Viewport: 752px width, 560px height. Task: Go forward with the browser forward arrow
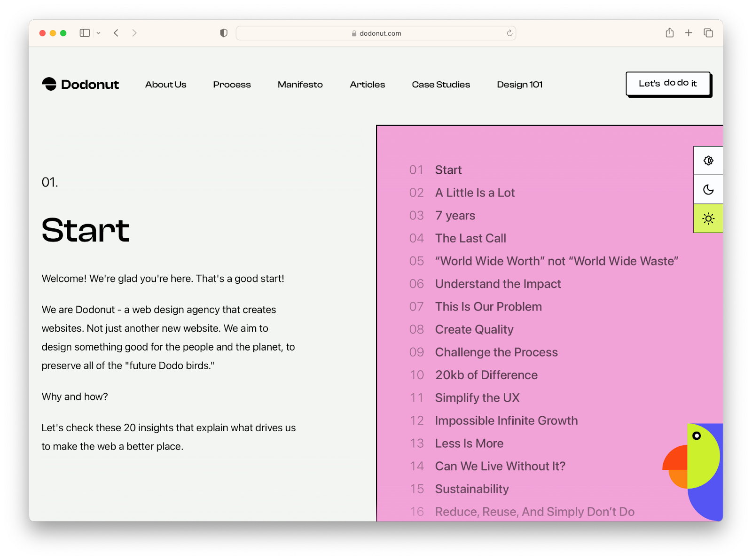tap(134, 33)
